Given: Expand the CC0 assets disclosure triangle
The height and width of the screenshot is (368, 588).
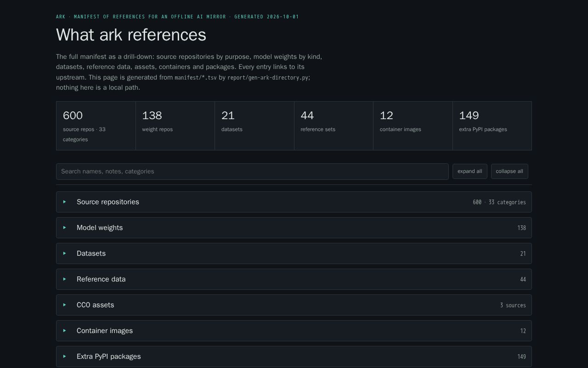Looking at the screenshot, I should (x=65, y=305).
